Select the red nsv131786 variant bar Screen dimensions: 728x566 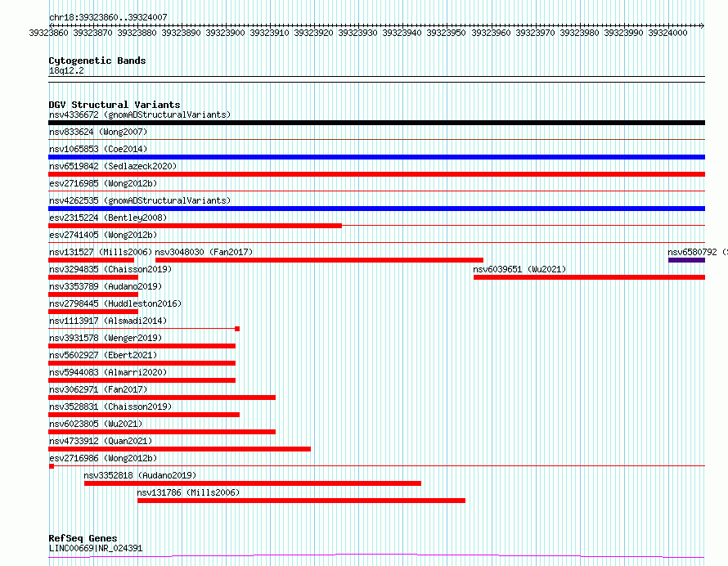click(301, 501)
